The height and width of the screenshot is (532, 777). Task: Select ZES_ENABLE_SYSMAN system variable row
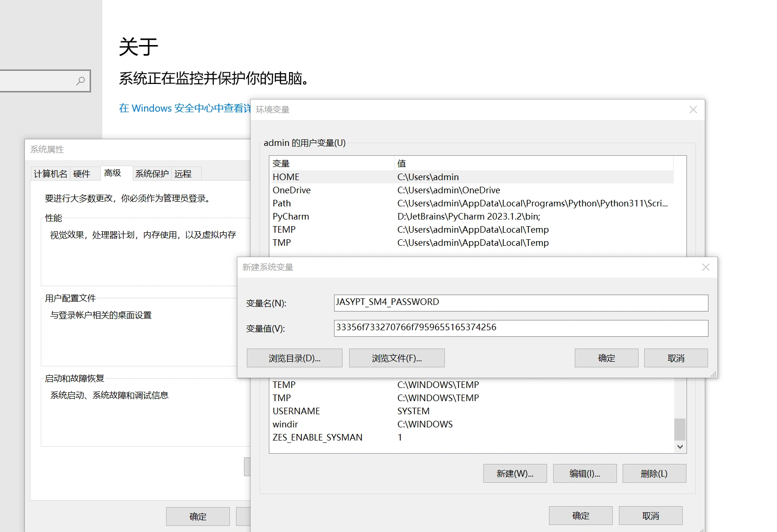click(x=318, y=437)
